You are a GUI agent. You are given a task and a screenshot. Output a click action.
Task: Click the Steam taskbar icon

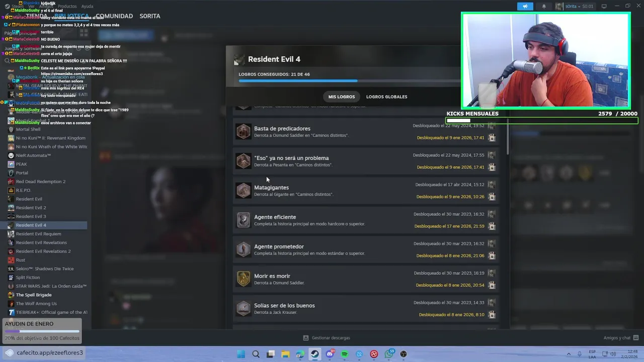point(315,354)
